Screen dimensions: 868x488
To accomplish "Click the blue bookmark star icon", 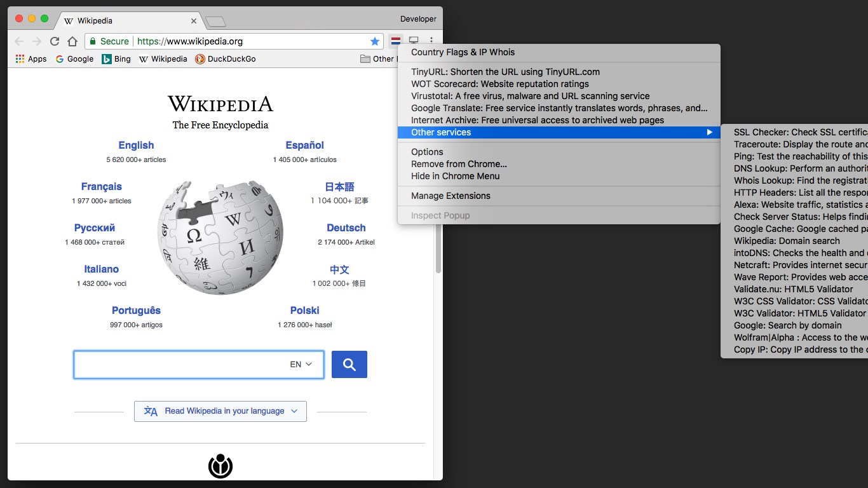I will [x=375, y=41].
